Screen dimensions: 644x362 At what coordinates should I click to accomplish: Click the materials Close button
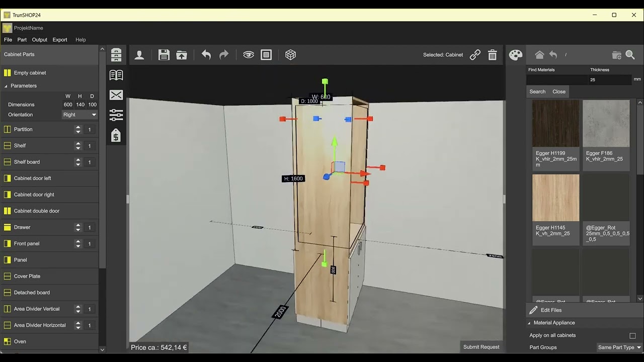pos(559,92)
